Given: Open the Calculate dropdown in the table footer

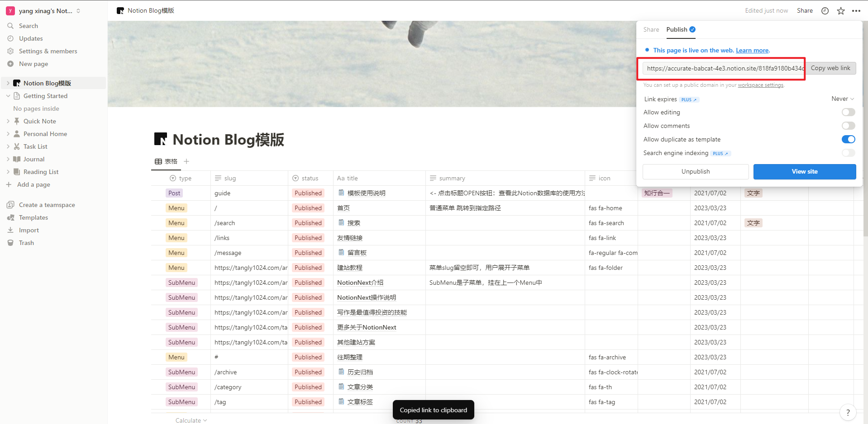Looking at the screenshot, I should click(x=191, y=420).
